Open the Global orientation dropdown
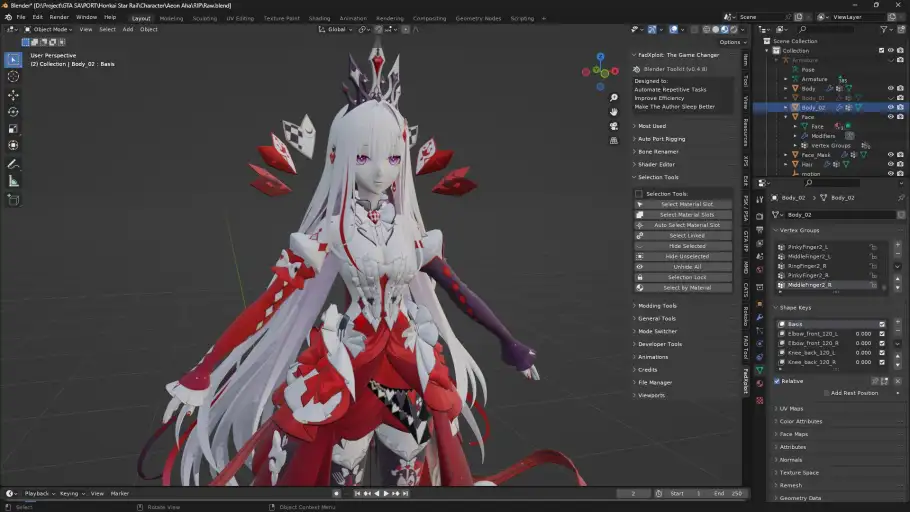Screen dimensions: 910x512 pos(335,29)
